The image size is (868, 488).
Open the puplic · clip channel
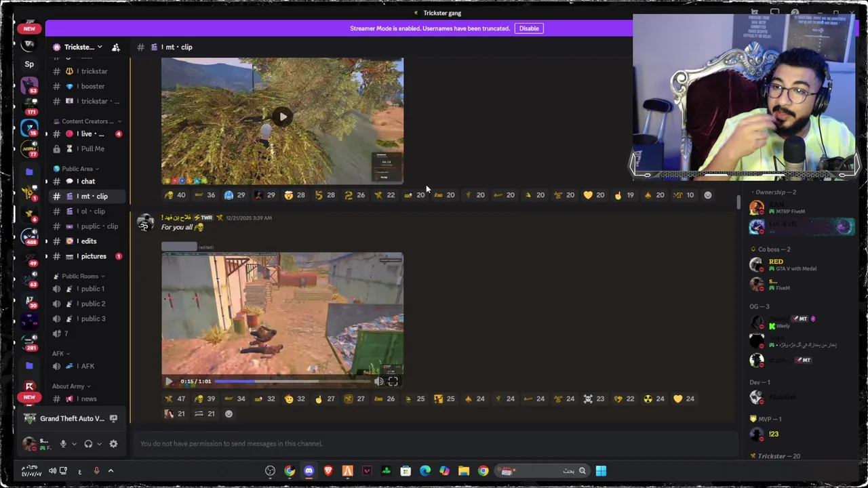point(88,226)
